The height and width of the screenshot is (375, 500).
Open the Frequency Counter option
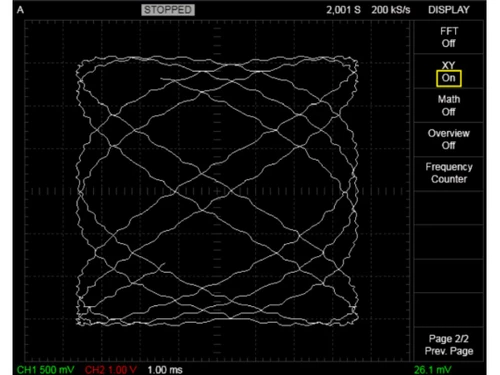pos(449,173)
